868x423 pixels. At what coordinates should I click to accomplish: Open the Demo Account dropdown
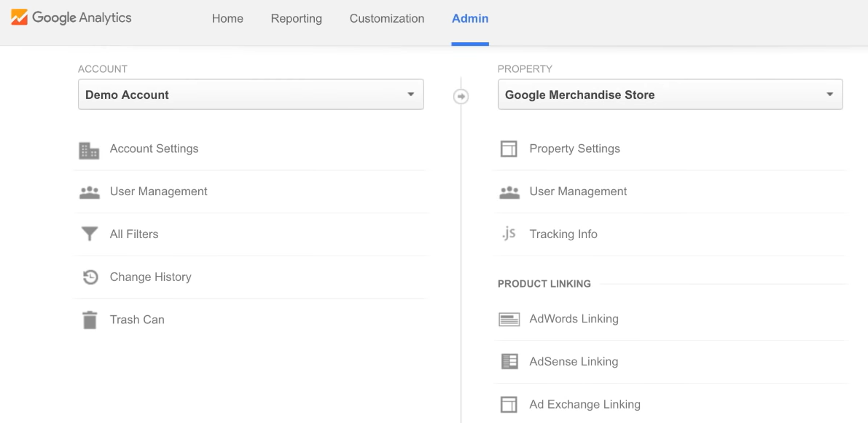(251, 95)
